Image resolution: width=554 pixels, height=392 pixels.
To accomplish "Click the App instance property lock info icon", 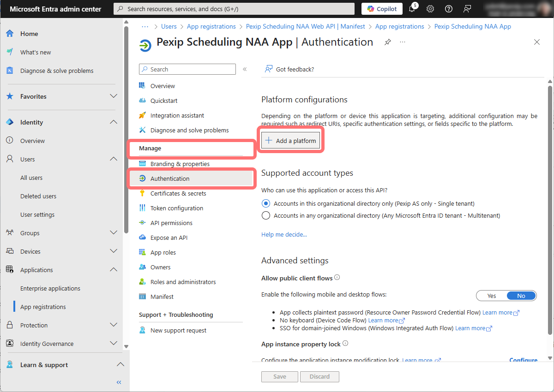I will coord(345,344).
